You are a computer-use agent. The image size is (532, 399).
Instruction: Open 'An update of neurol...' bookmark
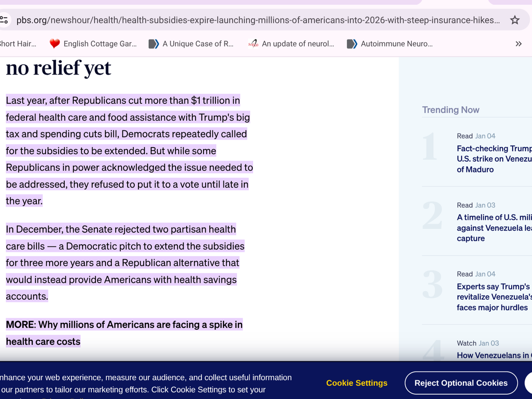(291, 43)
